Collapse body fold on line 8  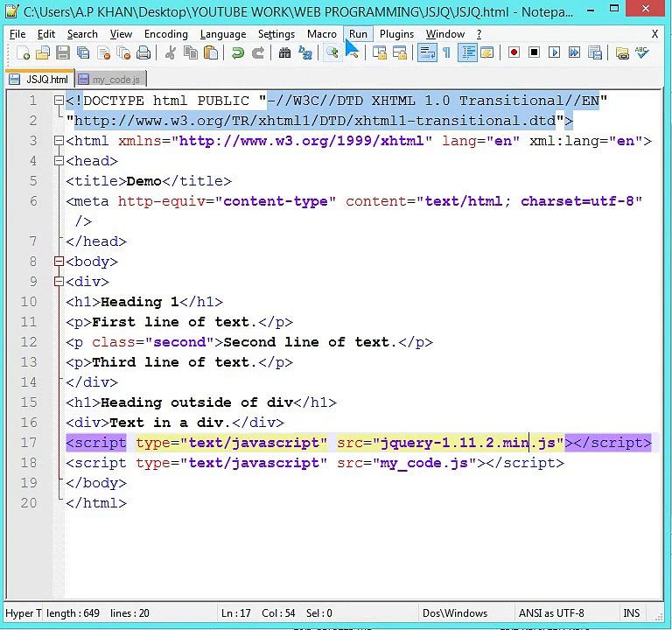59,262
